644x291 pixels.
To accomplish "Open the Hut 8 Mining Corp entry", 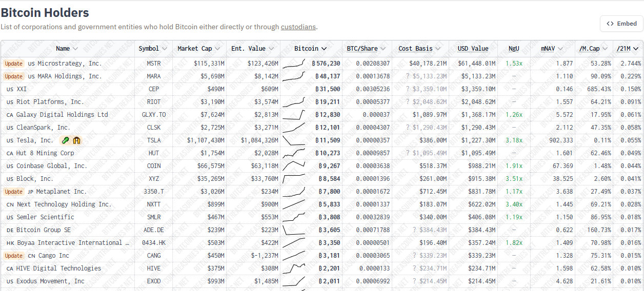I will click(45, 153).
